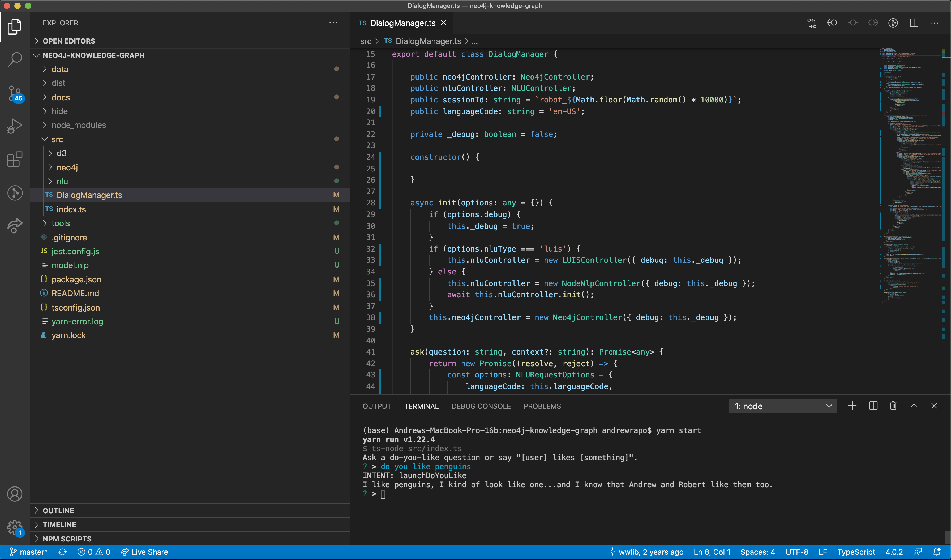
Task: Open index.ts in the file explorer
Action: (190, 209)
